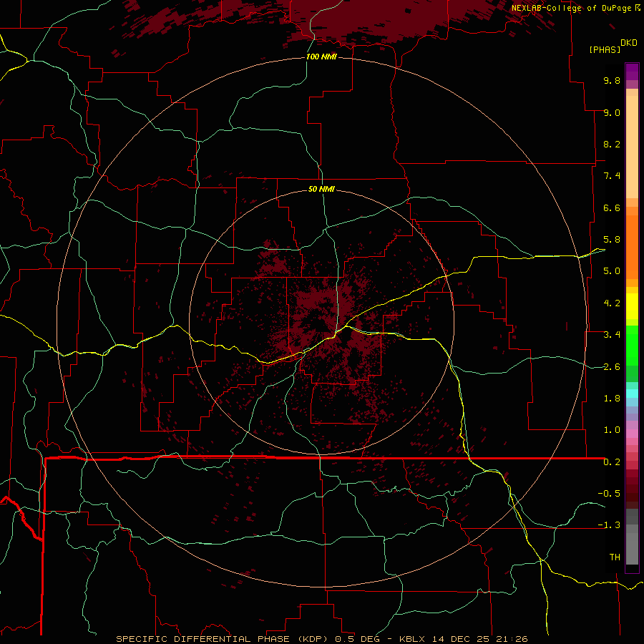
Task: Pick the purple top of the color bar
Action: (x=632, y=72)
